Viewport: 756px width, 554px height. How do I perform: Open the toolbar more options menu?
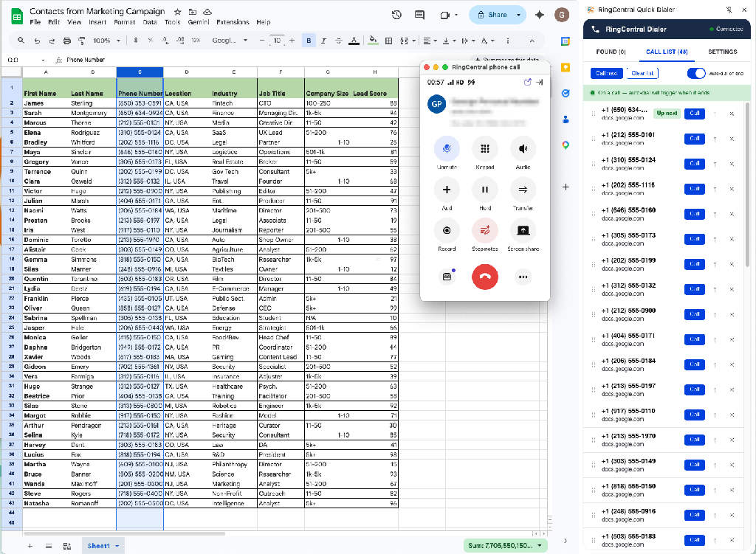(508, 41)
